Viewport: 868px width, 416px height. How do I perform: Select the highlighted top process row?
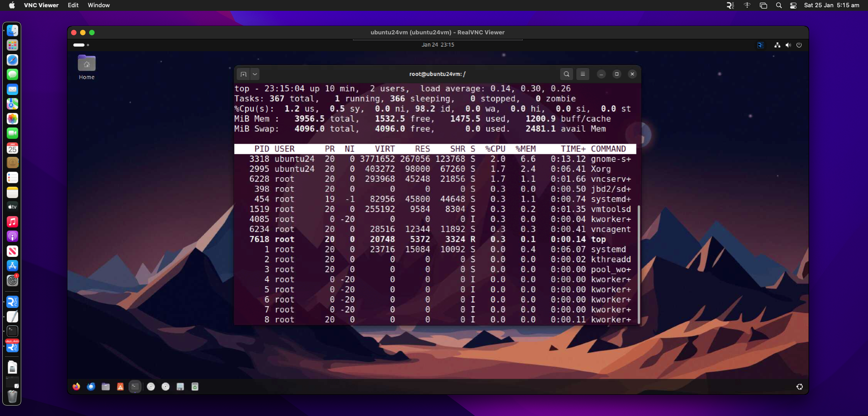(x=435, y=239)
